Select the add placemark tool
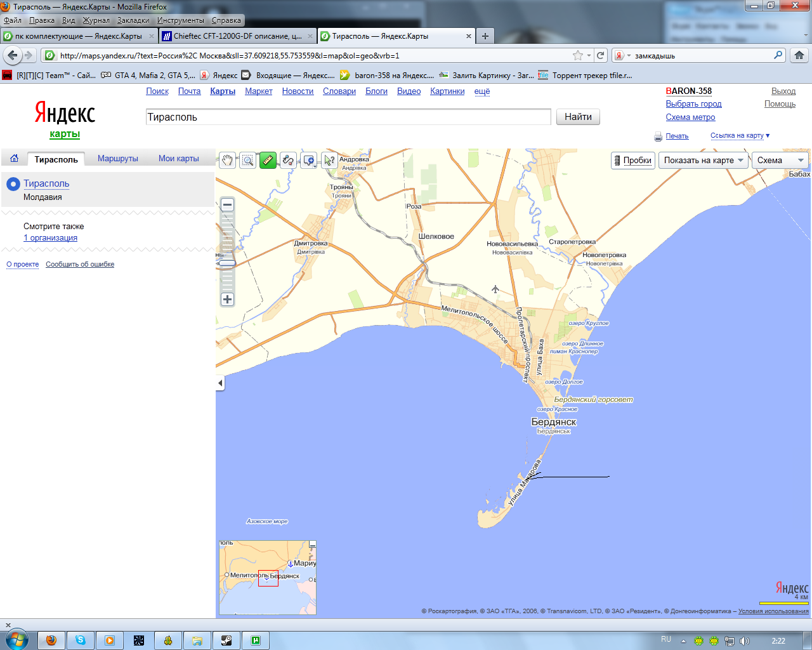The width and height of the screenshot is (812, 650). [308, 161]
